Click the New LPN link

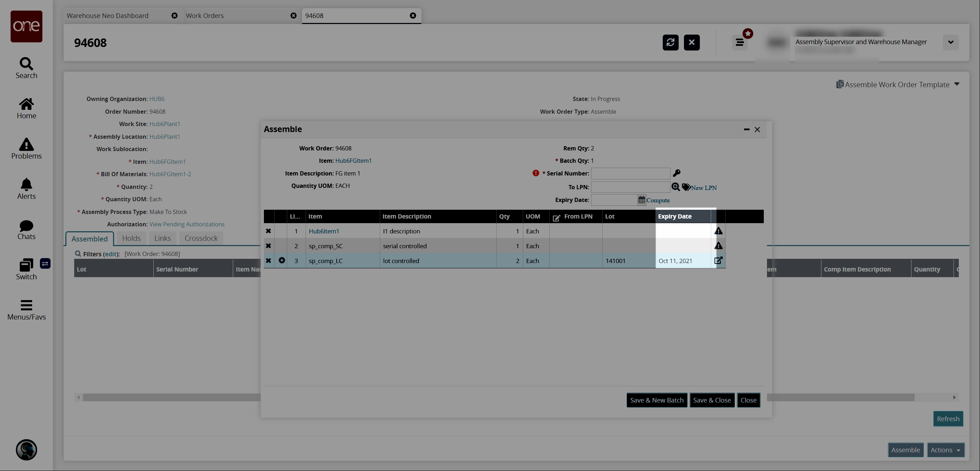[x=703, y=188]
